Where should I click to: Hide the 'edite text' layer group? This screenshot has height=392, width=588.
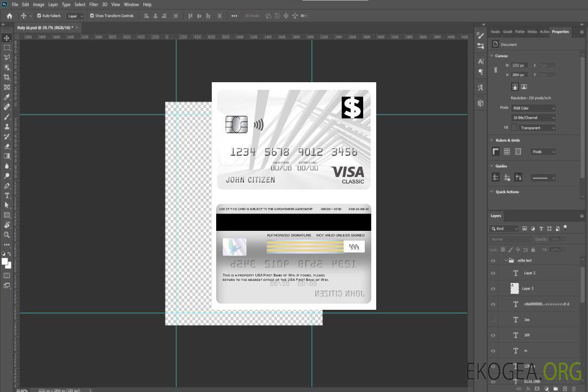coord(493,261)
